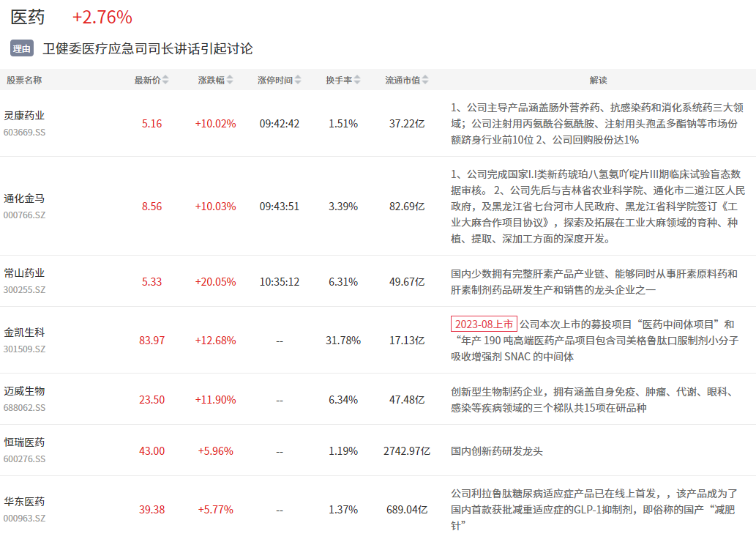756x542 pixels.
Task: Click description 国内创新药研发龙头
Action: [497, 451]
